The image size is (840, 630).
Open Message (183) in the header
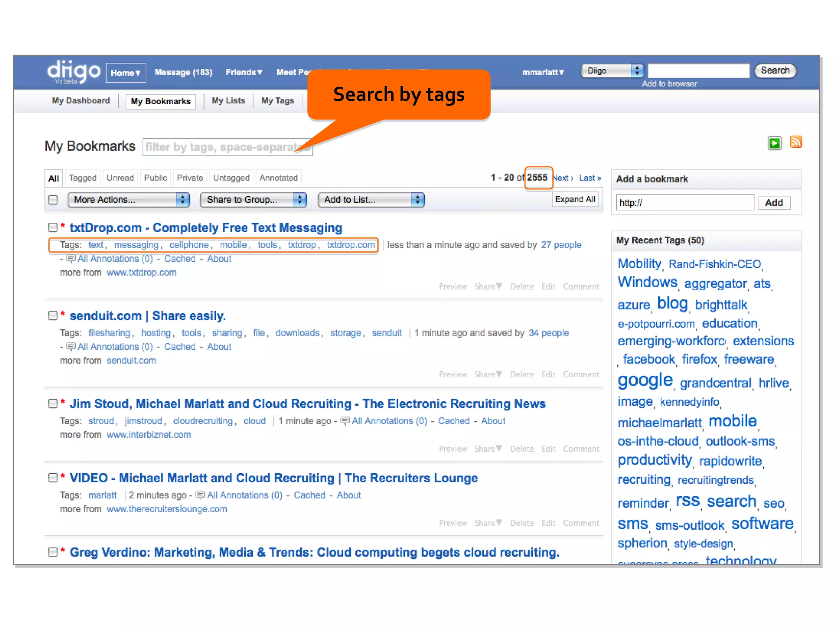[x=183, y=72]
